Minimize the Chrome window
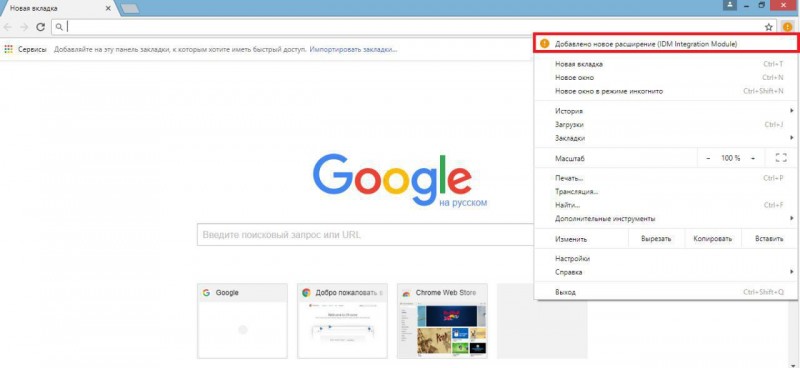Viewport: 800px width, 368px height. pos(746,5)
